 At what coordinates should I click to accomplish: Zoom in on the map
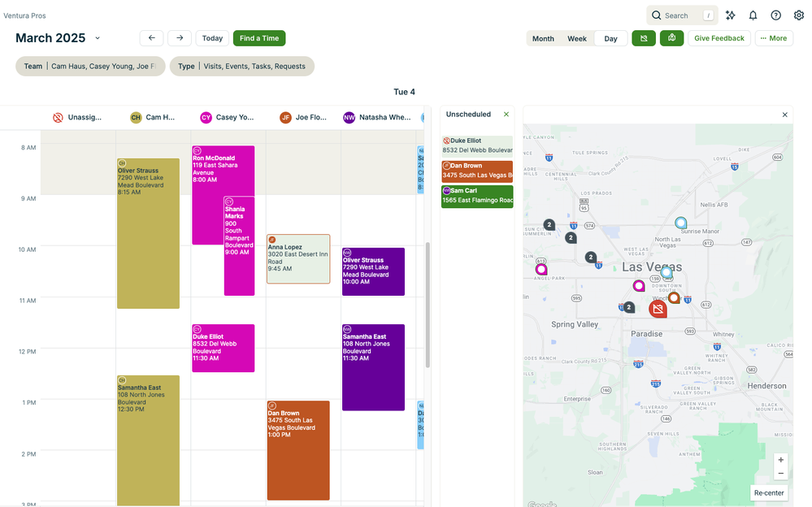[x=780, y=460]
